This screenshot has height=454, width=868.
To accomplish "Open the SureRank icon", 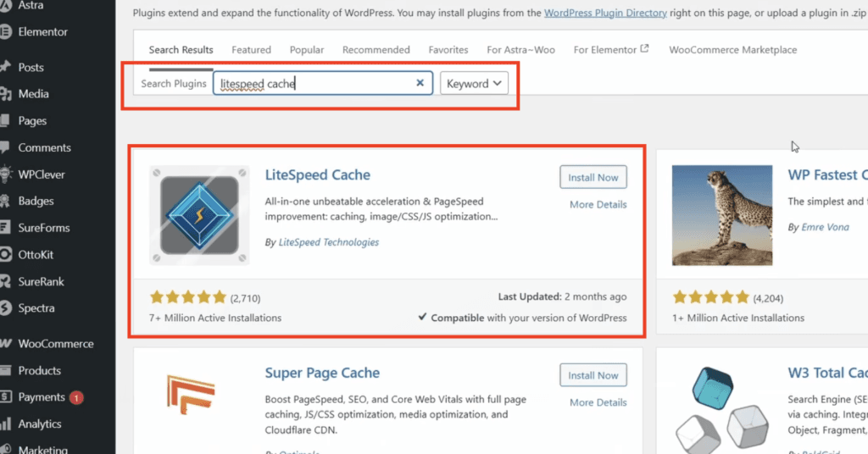I will point(5,281).
